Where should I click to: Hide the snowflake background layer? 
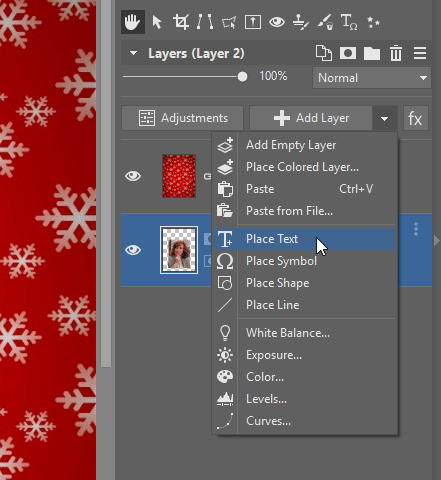(x=133, y=176)
